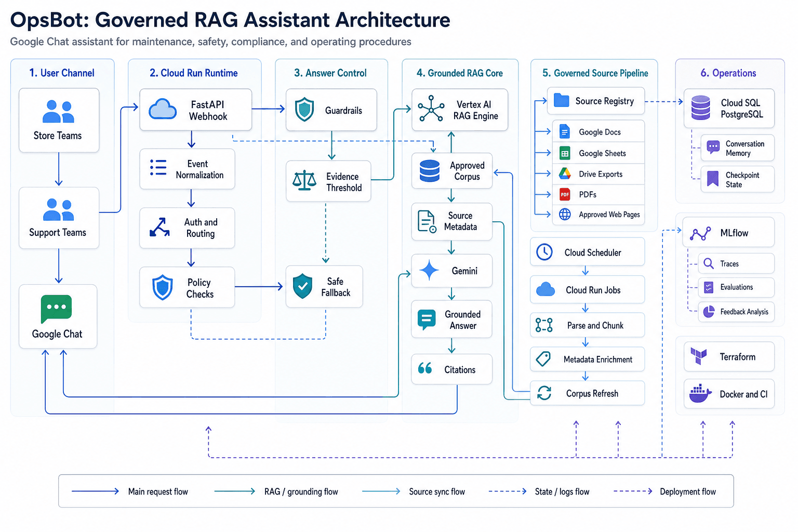Click the Citations quotation mark icon
The height and width of the screenshot is (532, 798).
click(x=425, y=368)
